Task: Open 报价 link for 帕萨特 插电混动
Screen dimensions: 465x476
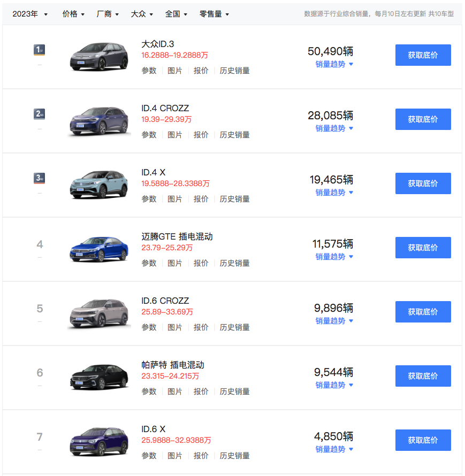Action: click(201, 391)
